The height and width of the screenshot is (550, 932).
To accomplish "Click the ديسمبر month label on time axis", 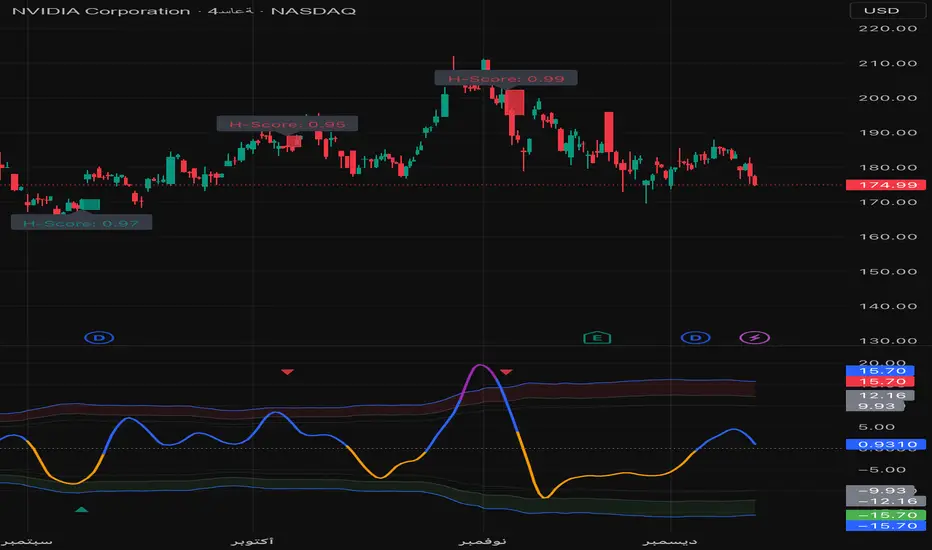I will (x=670, y=541).
